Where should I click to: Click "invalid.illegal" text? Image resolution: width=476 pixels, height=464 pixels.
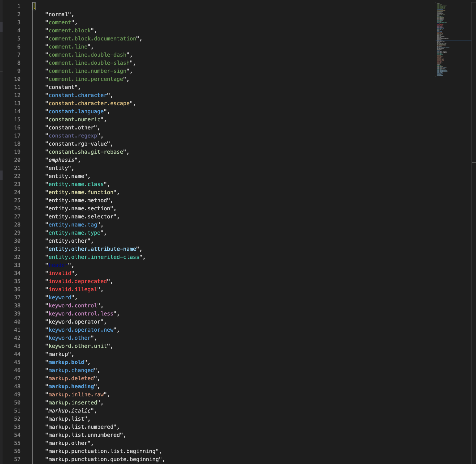coord(73,289)
